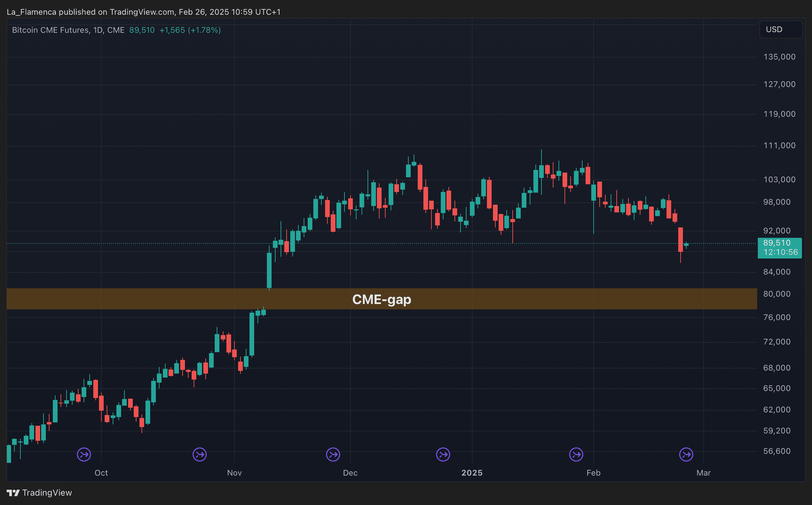This screenshot has height=505, width=812.
Task: Click the 59,200 price axis label
Action: (x=777, y=431)
